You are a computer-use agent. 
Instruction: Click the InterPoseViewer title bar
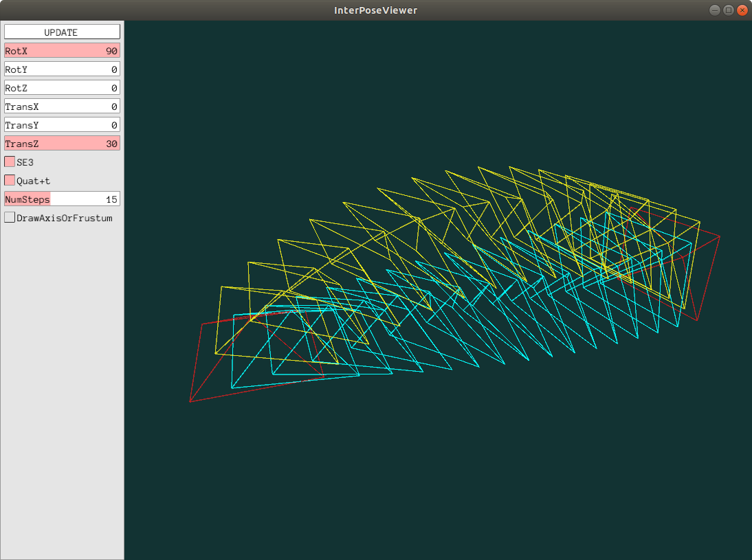point(375,10)
